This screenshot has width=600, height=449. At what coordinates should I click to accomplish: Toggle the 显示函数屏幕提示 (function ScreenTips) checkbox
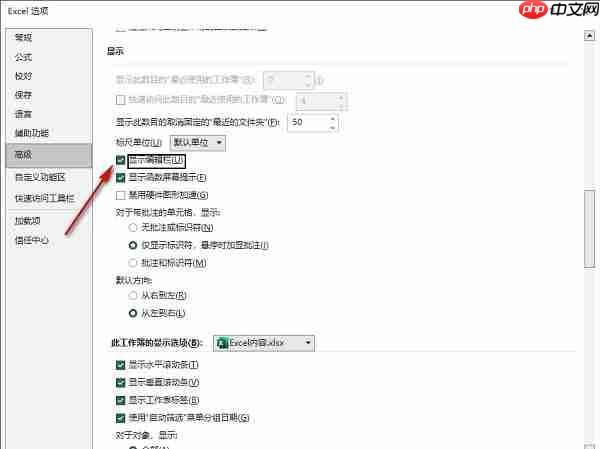[x=120, y=178]
